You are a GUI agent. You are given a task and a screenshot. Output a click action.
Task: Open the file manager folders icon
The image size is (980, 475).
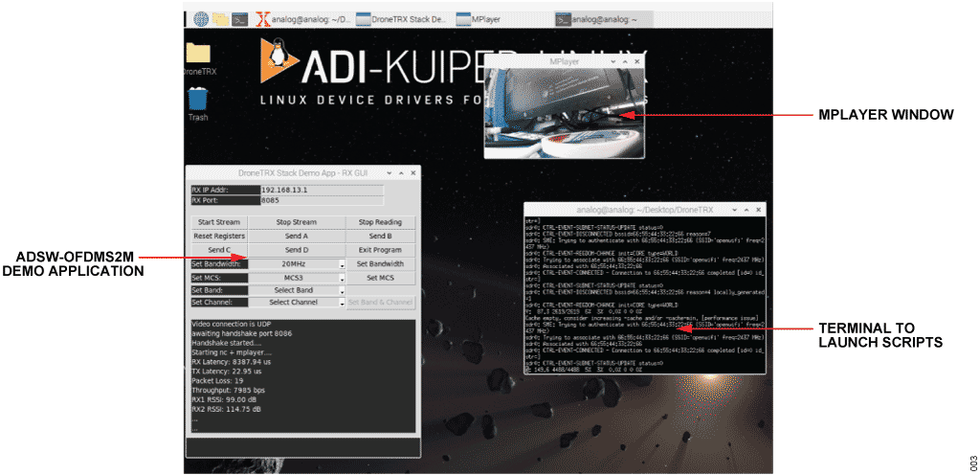click(220, 19)
